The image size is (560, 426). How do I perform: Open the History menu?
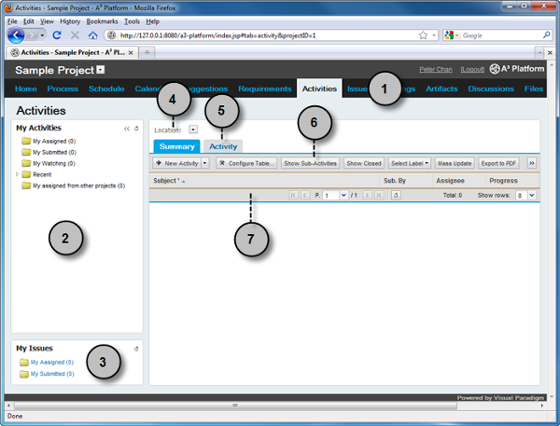click(70, 21)
